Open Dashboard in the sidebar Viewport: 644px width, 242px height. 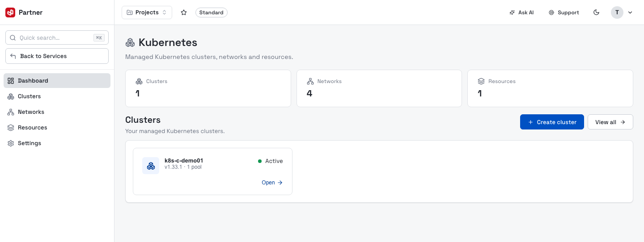57,81
